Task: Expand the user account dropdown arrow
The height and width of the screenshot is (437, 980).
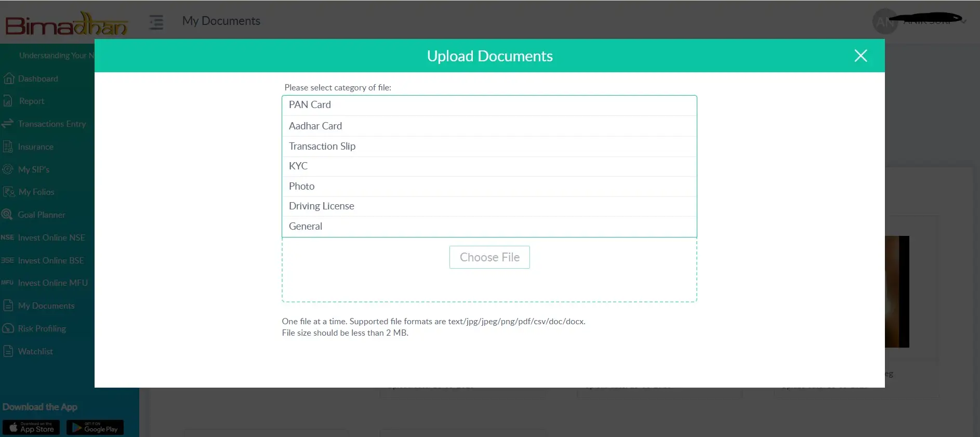Action: [964, 22]
